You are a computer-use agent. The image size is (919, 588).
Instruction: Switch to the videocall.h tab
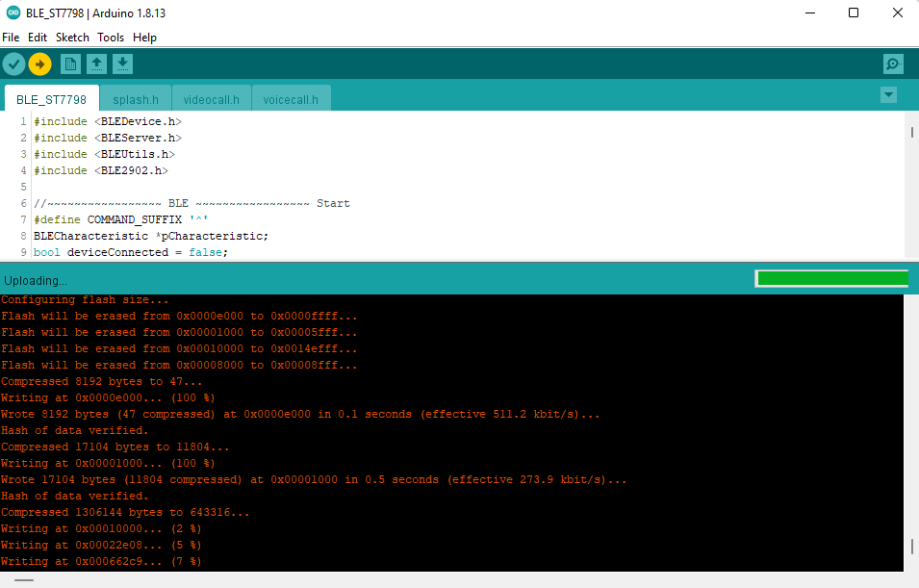point(211,98)
